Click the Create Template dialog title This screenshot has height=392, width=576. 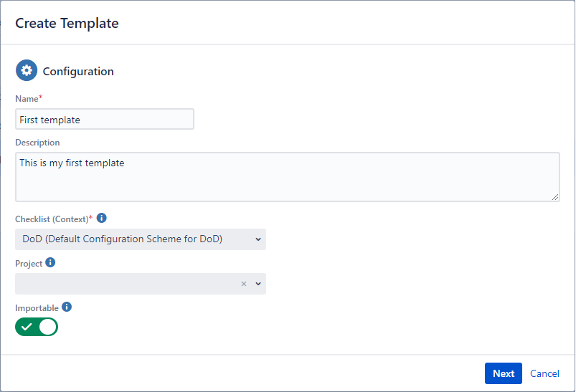[67, 23]
